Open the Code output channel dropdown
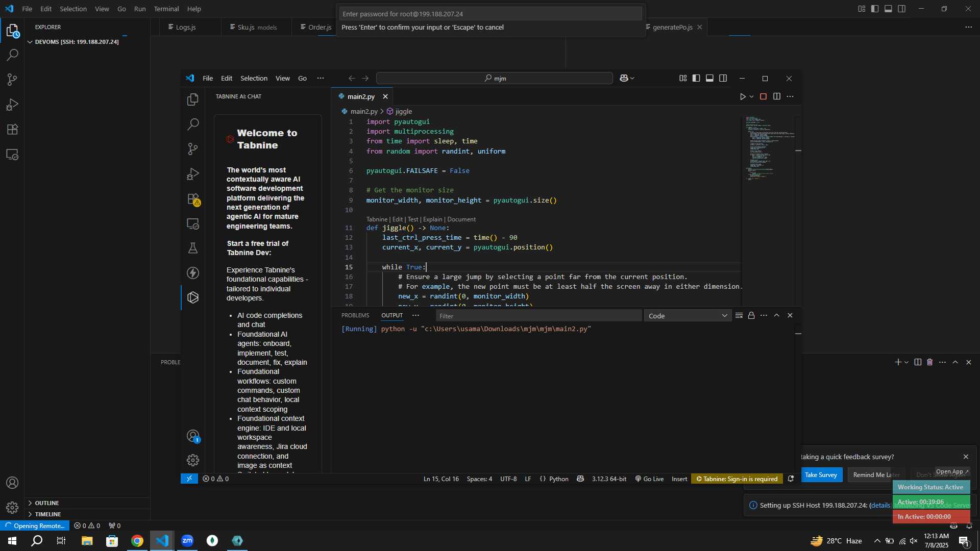Screen dimensions: 980x551 pos(688,316)
